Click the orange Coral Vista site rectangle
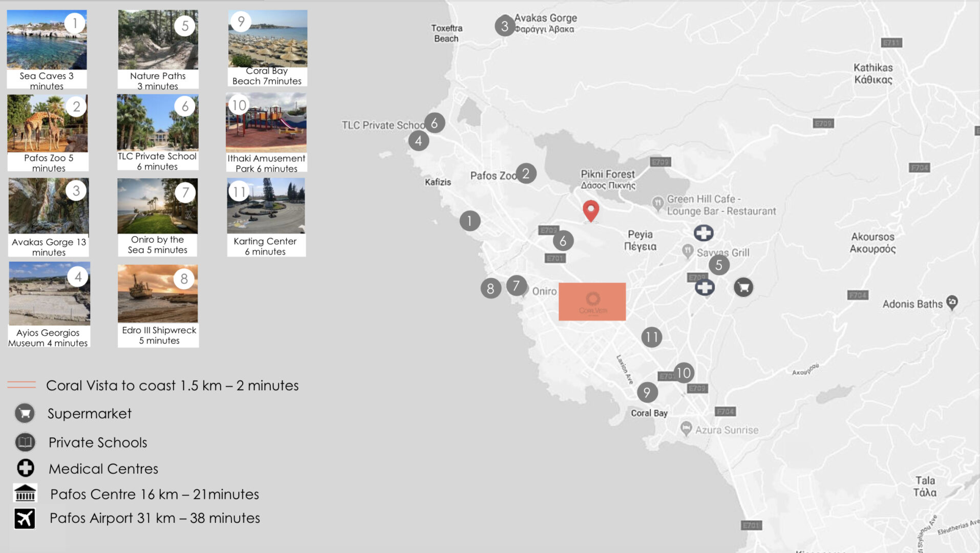This screenshot has height=553, width=980. click(x=592, y=302)
